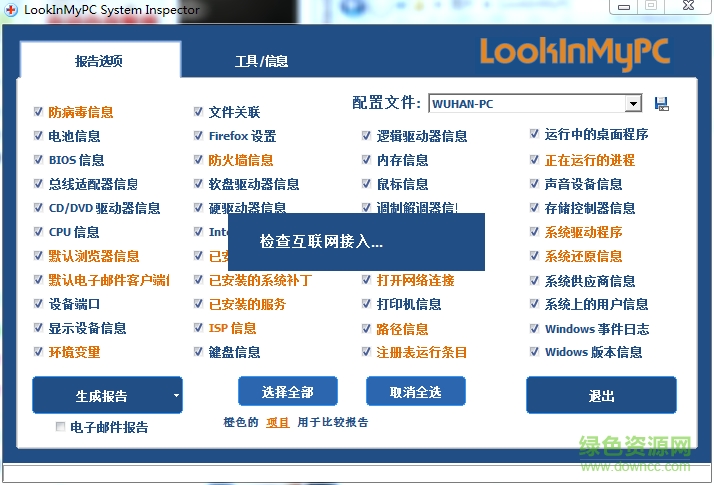Toggle the 默认浏览器信息 checkbox
This screenshot has width=714, height=485.
click(x=38, y=255)
